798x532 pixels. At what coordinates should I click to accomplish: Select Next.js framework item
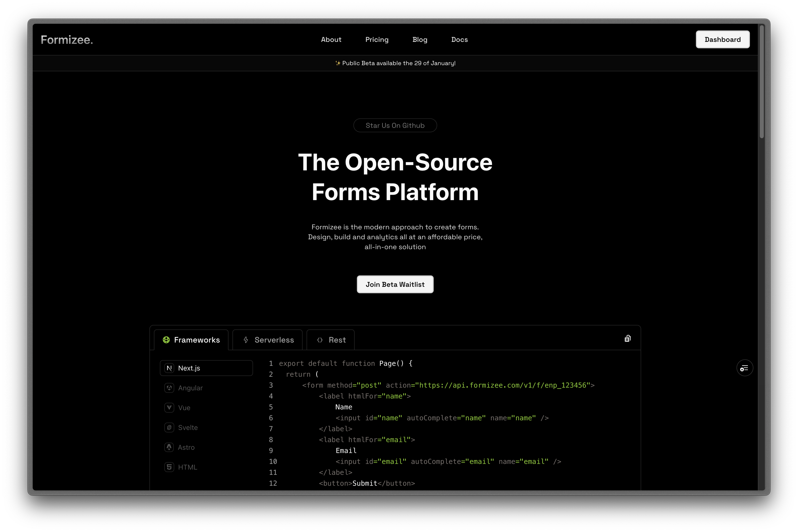206,368
